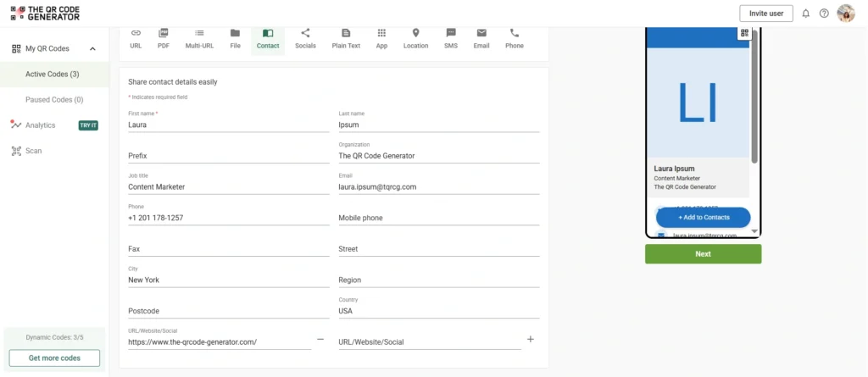This screenshot has height=377, width=868.
Task: Click the empty URL/Website/Social field
Action: [430, 342]
